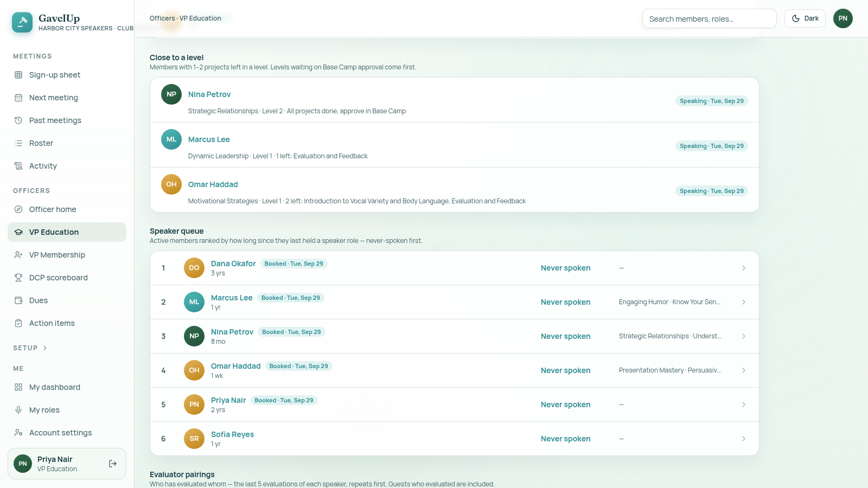Click Dana Okafor's DO avatar

click(194, 268)
